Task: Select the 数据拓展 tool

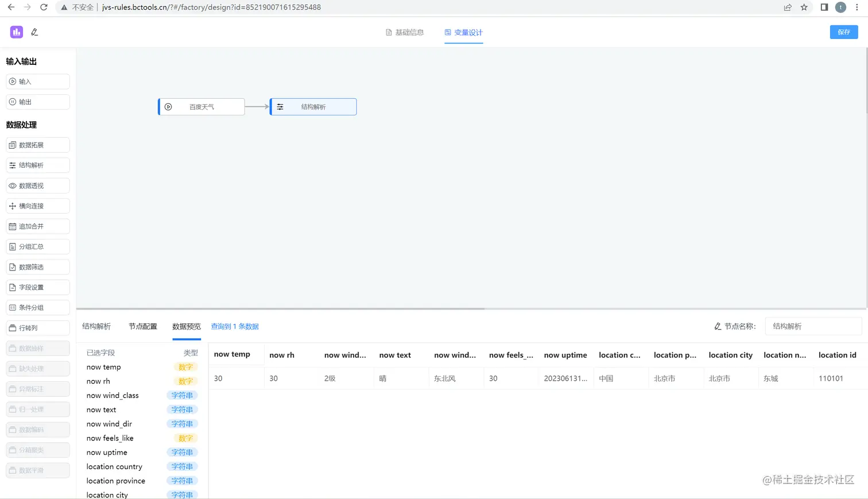Action: 38,145
